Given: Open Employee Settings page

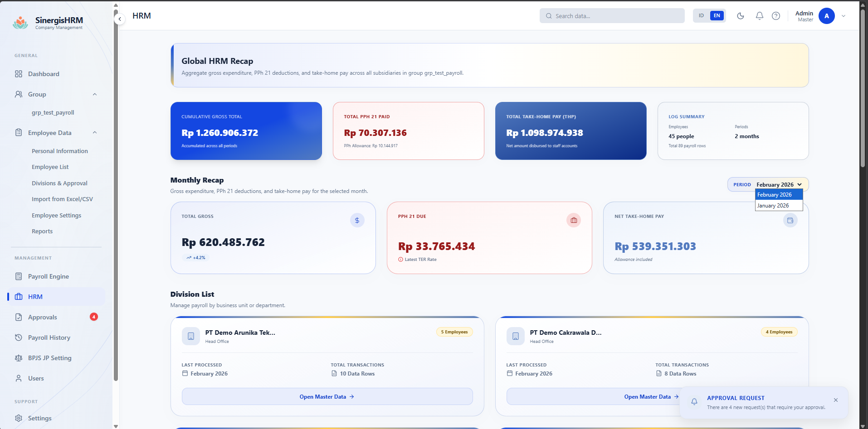Looking at the screenshot, I should 56,215.
